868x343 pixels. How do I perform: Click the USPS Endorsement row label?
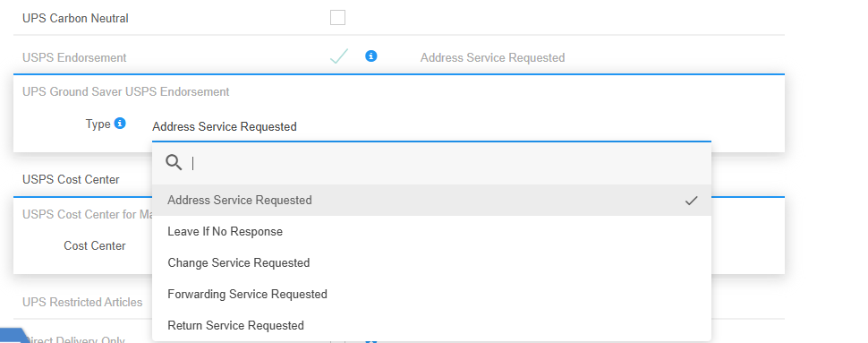pyautogui.click(x=74, y=57)
